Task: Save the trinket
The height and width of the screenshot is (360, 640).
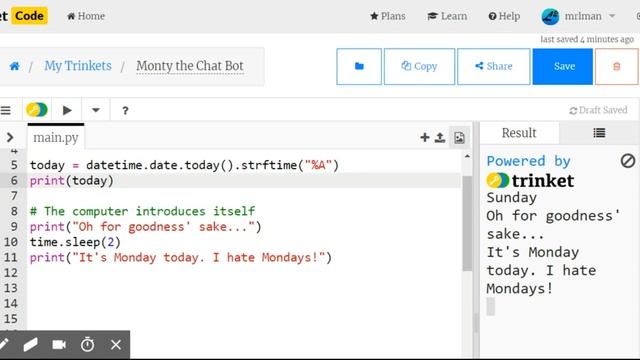Action: (563, 67)
